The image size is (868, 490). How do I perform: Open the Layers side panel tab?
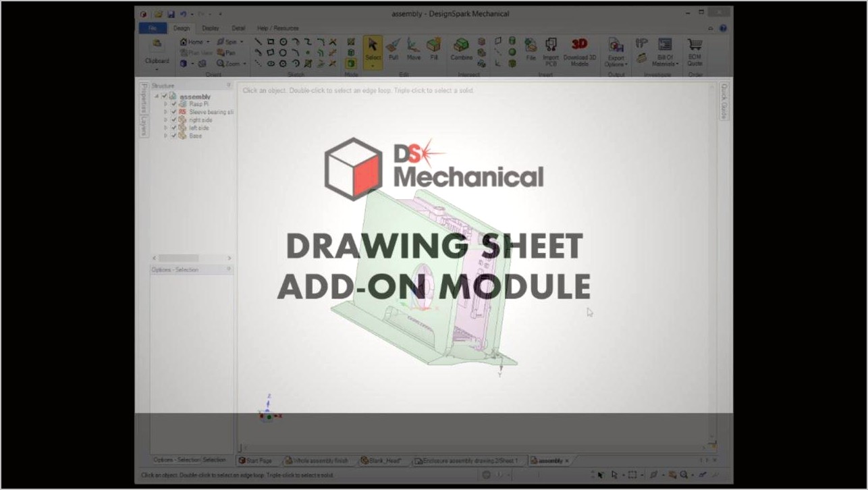coord(143,127)
